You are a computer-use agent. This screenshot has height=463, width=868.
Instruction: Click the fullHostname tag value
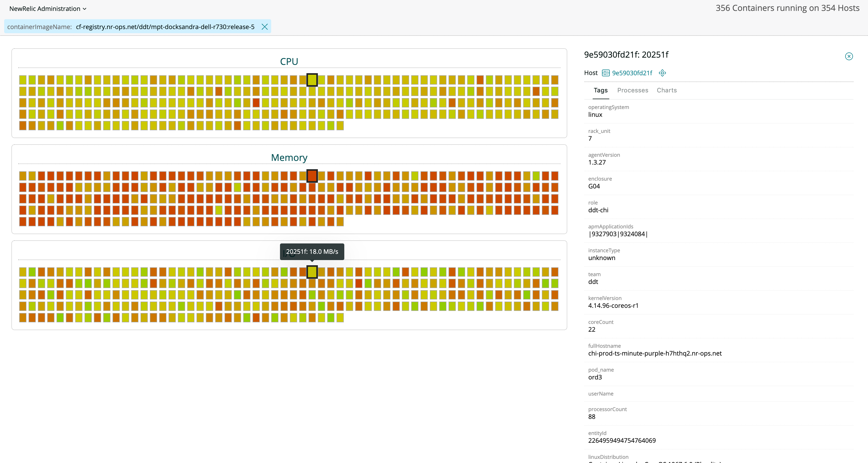(655, 353)
